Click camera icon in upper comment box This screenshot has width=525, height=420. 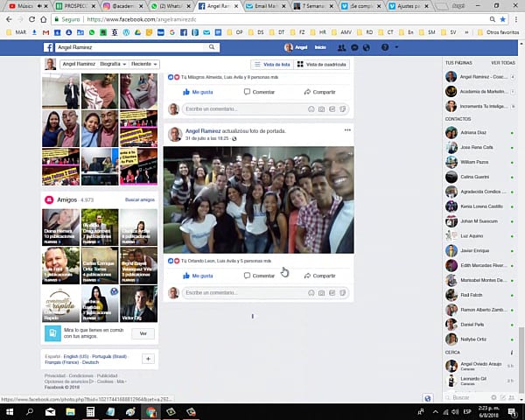pos(321,109)
